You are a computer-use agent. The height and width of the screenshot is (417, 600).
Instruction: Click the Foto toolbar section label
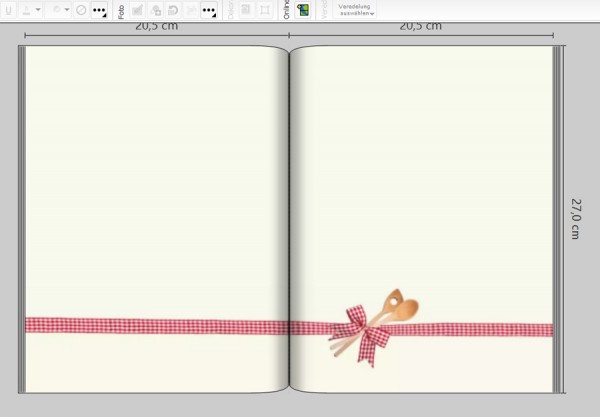coord(121,11)
